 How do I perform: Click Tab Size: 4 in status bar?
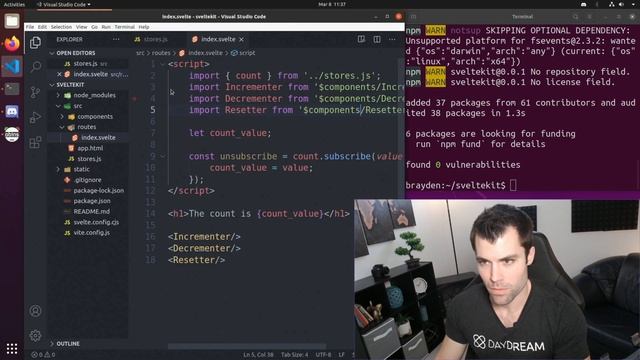295,355
